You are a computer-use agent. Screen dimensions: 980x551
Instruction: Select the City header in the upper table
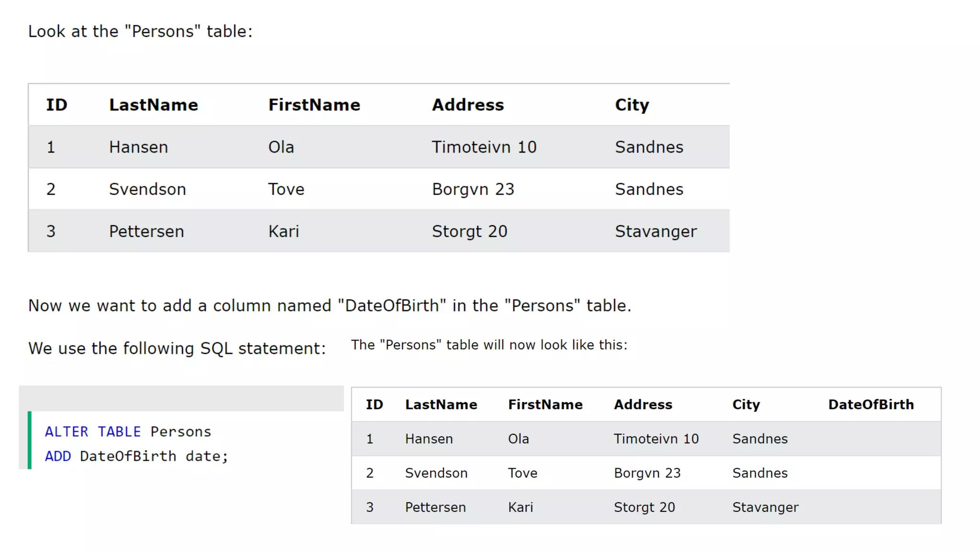[632, 105]
